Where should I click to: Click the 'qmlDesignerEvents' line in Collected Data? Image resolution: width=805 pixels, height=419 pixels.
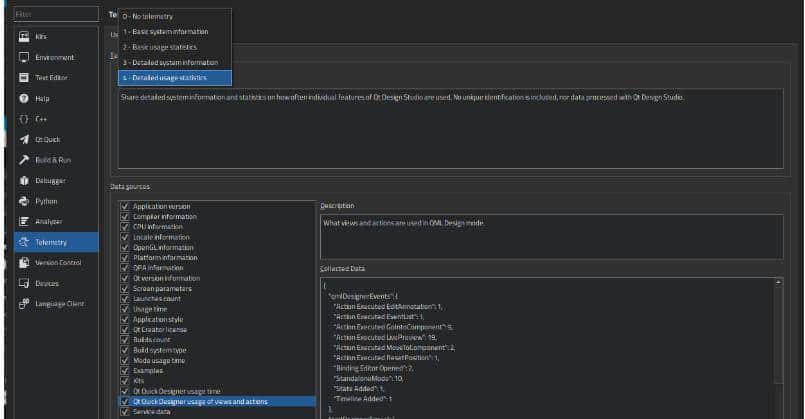(363, 296)
